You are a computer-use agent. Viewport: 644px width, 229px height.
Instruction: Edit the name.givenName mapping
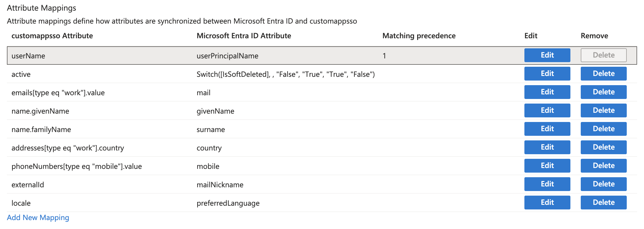[547, 110]
